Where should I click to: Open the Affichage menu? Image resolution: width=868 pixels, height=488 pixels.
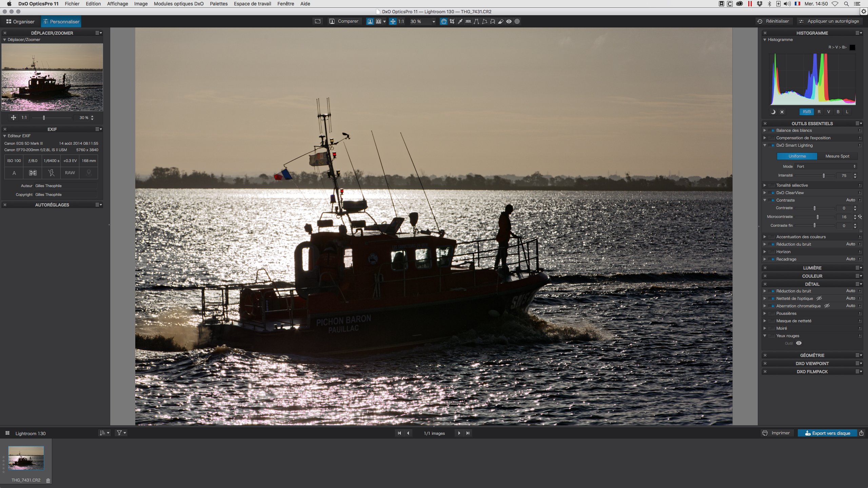(117, 4)
